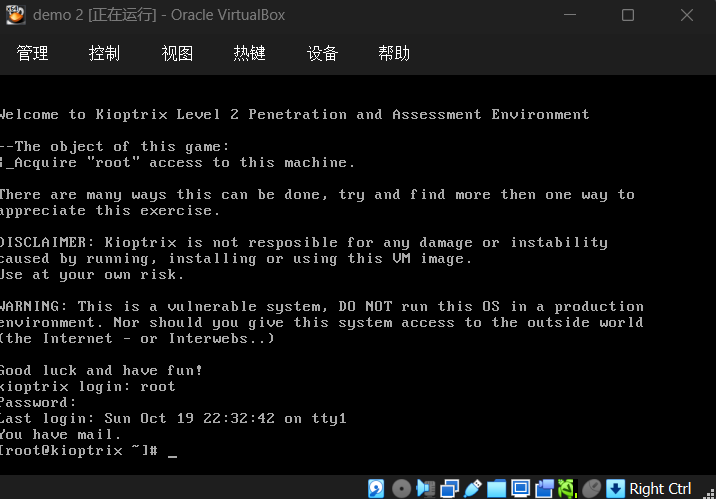This screenshot has height=499, width=716.
Task: Click the green CPU features indicator
Action: tap(568, 489)
